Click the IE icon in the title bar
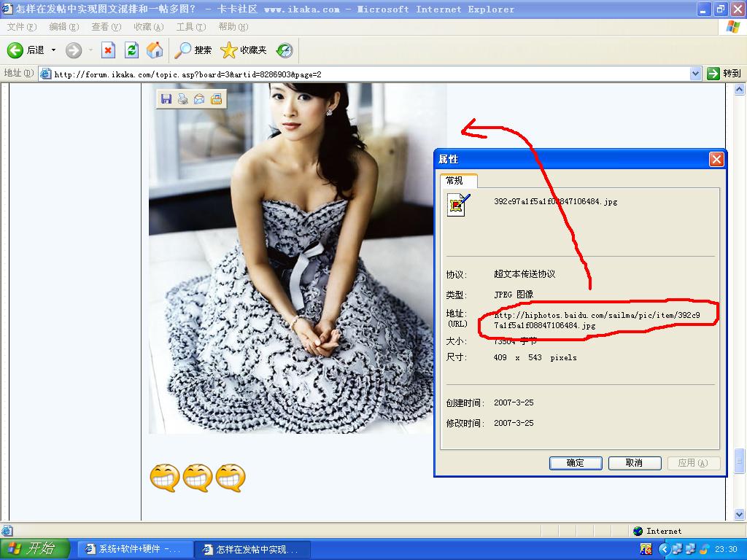The height and width of the screenshot is (560, 747). click(x=7, y=9)
